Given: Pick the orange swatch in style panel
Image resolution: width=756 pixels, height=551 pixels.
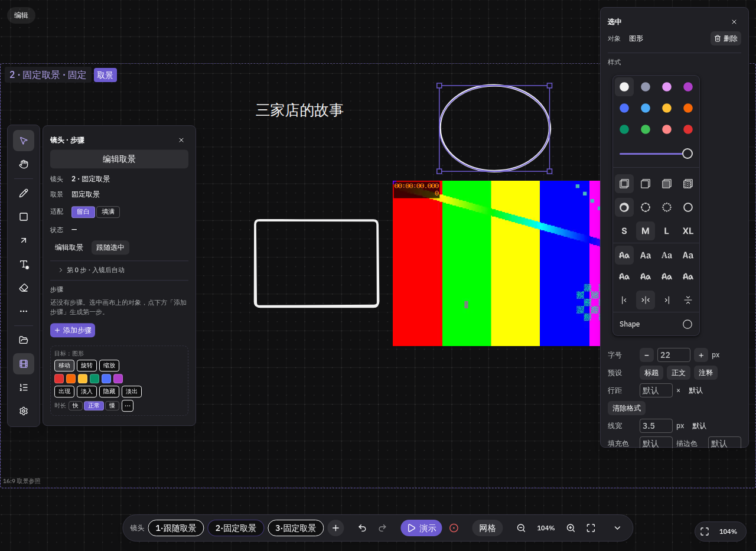Looking at the screenshot, I should [x=688, y=108].
